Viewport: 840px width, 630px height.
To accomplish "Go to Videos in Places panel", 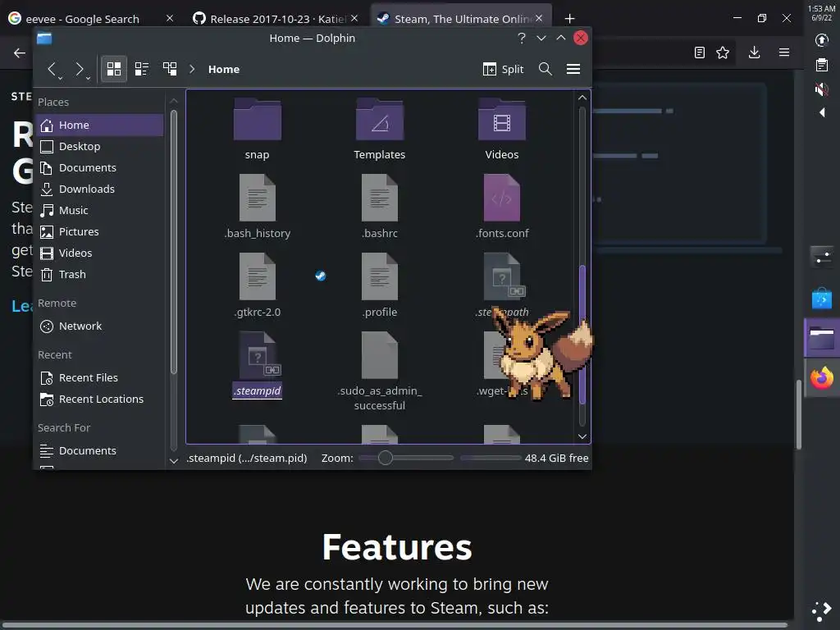I will (x=99, y=253).
